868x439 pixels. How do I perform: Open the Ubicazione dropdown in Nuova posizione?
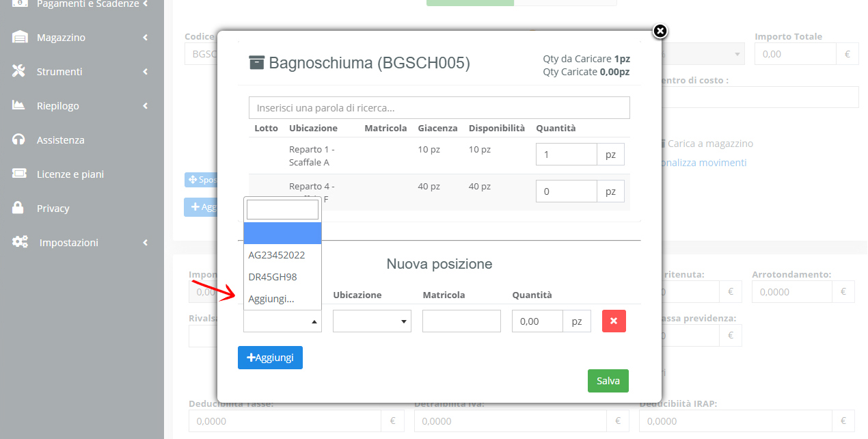click(372, 321)
